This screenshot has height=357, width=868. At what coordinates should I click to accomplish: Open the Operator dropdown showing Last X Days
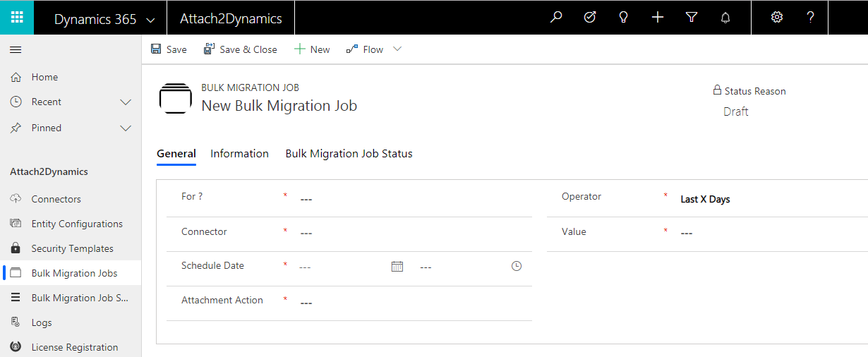pyautogui.click(x=773, y=199)
